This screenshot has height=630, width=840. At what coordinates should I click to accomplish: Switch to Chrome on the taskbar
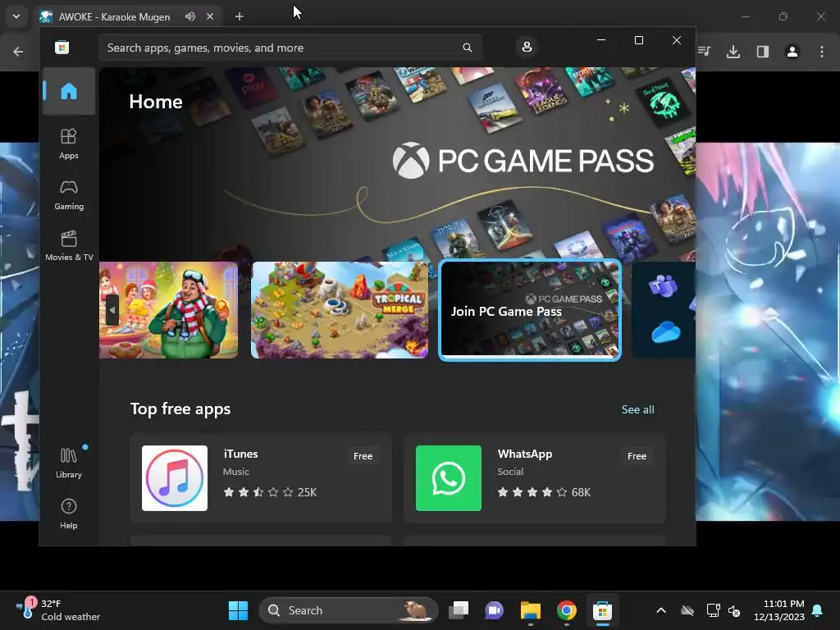point(566,610)
